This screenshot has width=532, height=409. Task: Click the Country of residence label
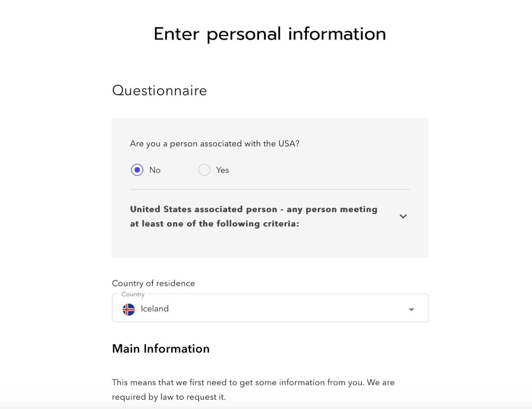[153, 283]
